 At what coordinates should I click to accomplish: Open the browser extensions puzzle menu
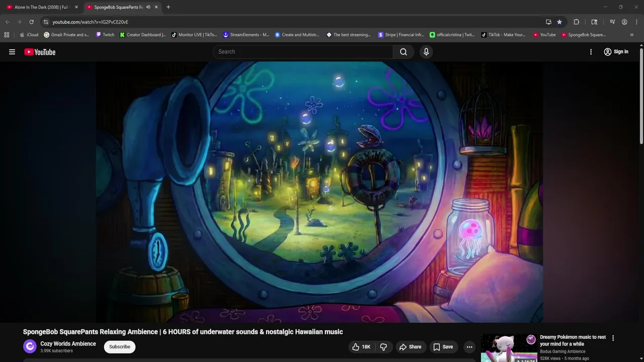tap(577, 22)
